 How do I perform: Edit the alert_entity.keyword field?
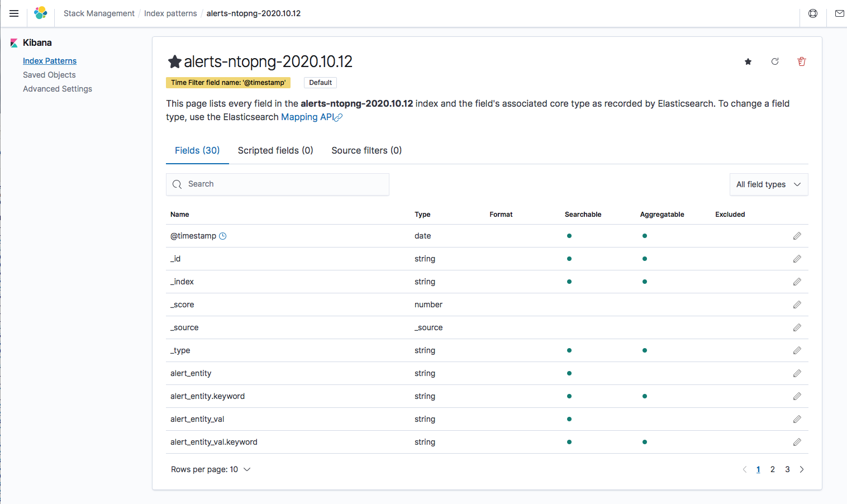coord(797,396)
